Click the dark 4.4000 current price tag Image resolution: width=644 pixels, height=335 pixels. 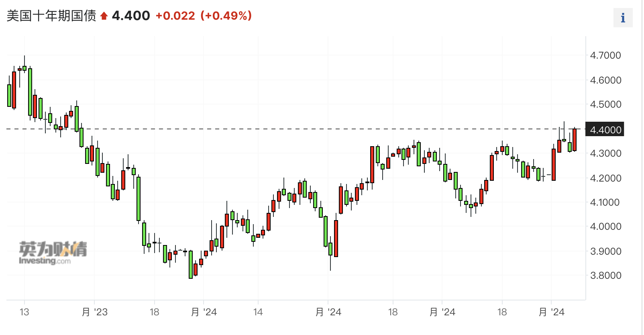[605, 130]
